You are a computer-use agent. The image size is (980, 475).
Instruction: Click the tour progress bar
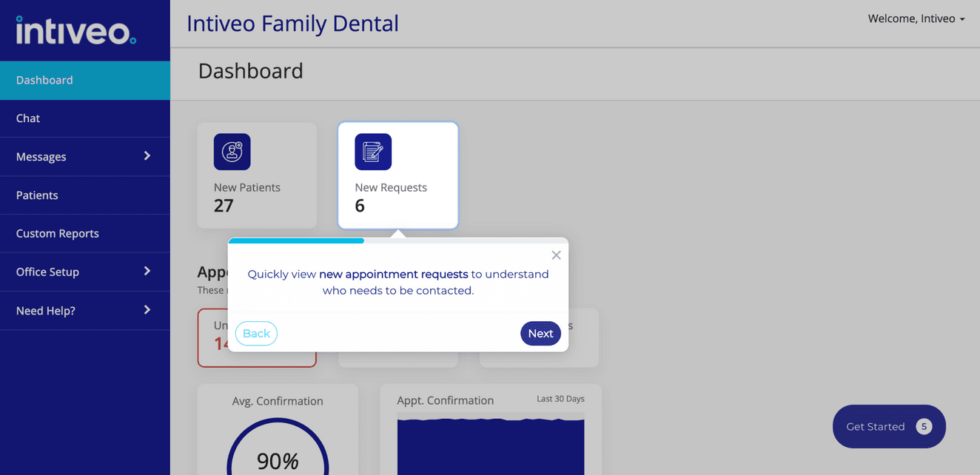tap(397, 240)
